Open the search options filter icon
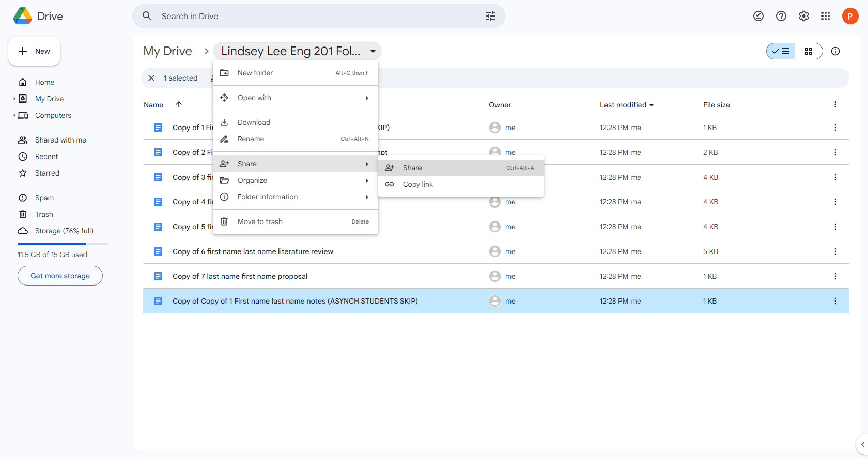 pyautogui.click(x=490, y=16)
